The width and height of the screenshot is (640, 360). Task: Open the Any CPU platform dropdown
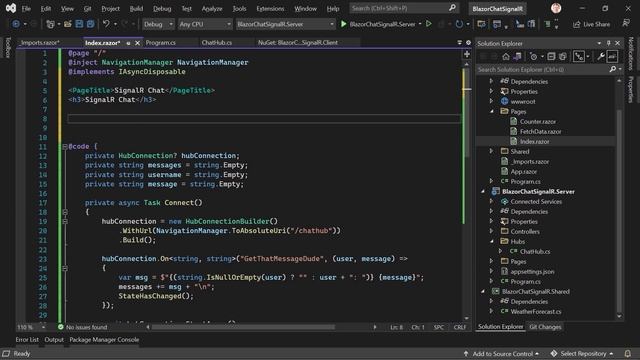pyautogui.click(x=205, y=24)
